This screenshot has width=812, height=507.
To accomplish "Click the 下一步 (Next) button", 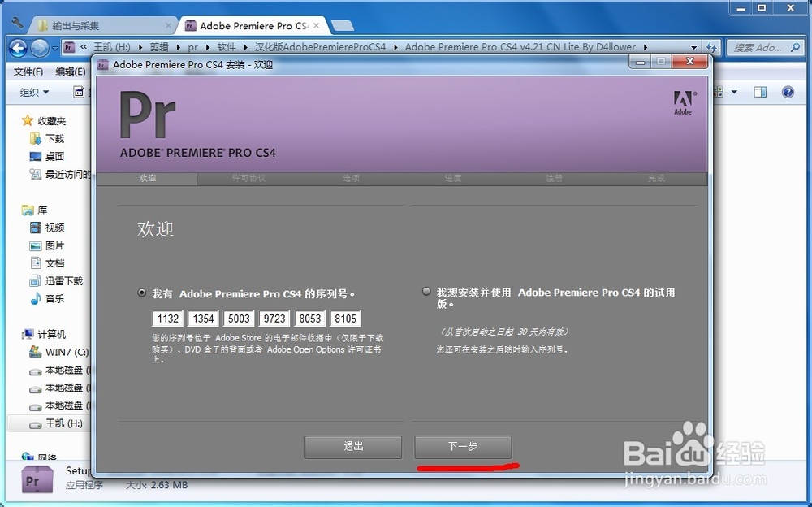I will pos(463,447).
